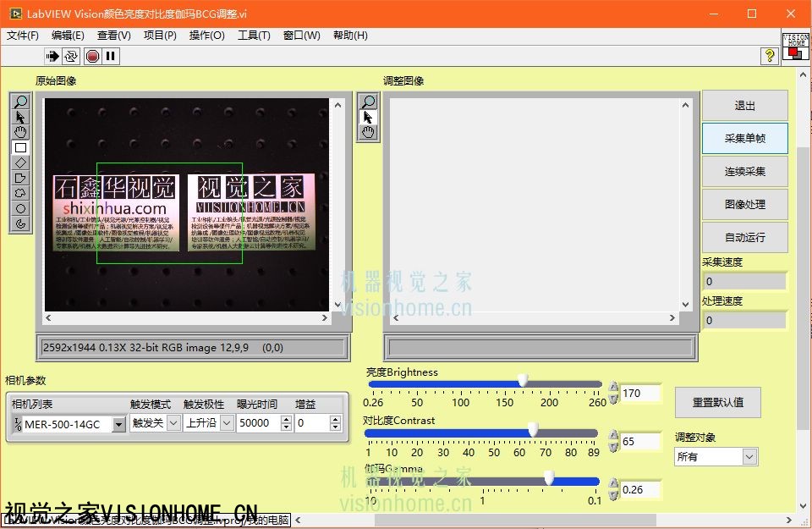Open the 文件(F) menu

23,36
